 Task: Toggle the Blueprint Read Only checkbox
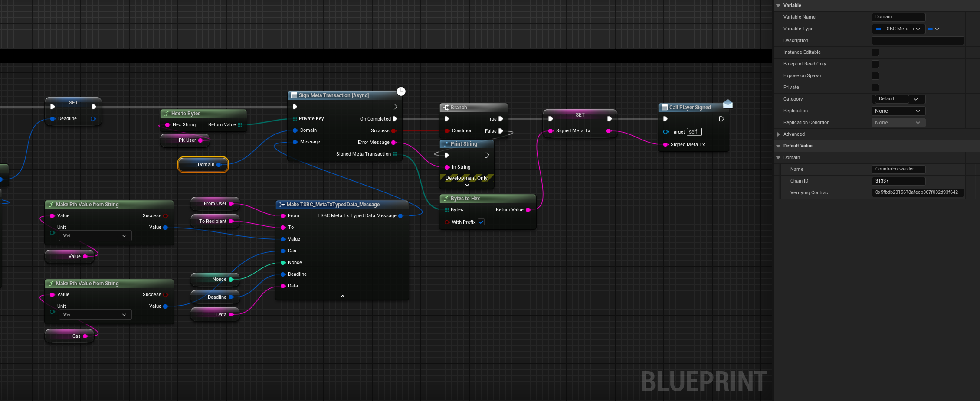875,64
